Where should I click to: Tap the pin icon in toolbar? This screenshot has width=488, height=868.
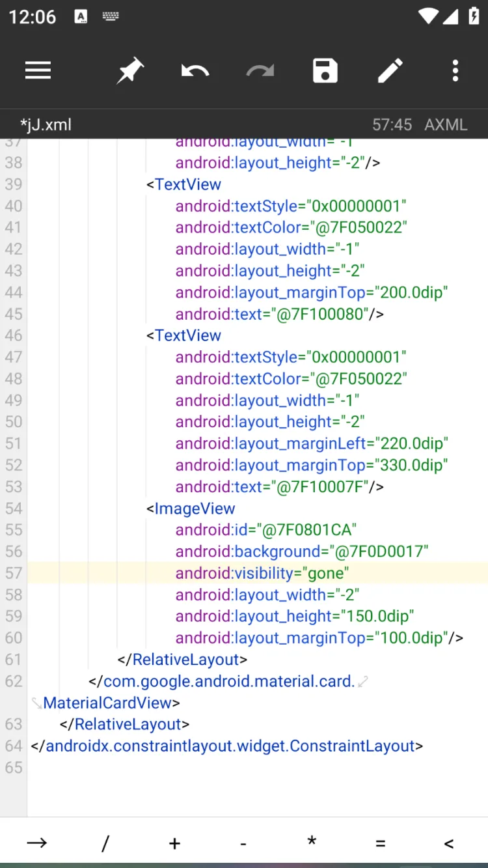point(129,70)
